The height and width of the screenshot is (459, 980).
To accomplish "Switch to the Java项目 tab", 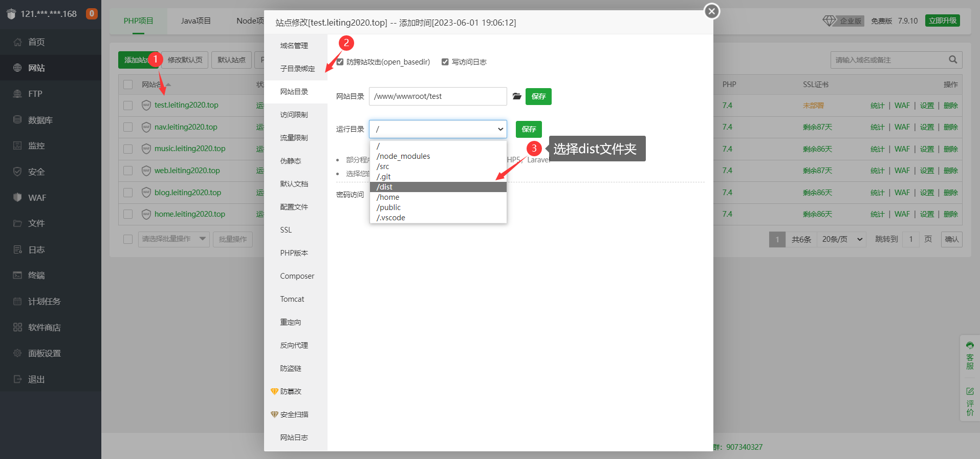I will 195,21.
